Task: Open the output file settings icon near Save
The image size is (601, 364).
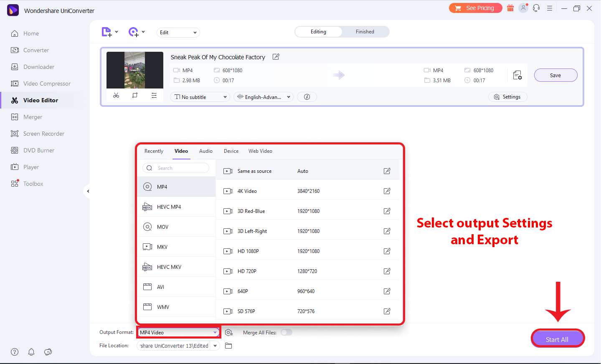Action: pyautogui.click(x=517, y=75)
